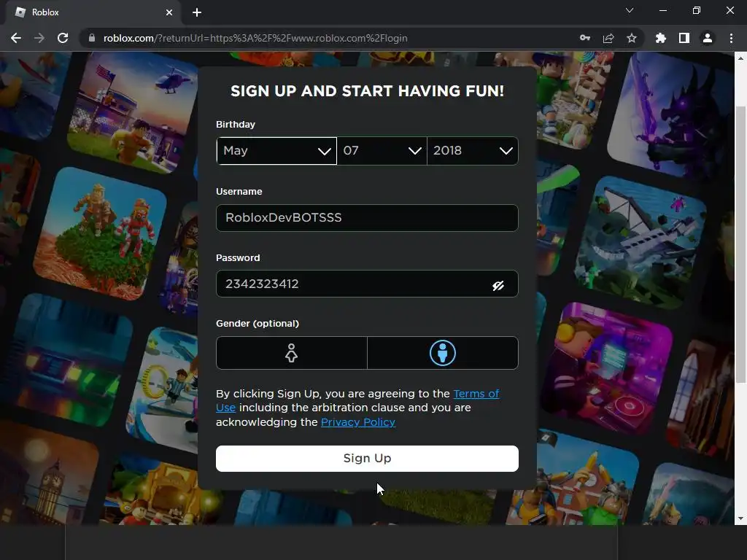
Task: Click the Username field with RobloxDevBOTSSS
Action: pyautogui.click(x=367, y=218)
